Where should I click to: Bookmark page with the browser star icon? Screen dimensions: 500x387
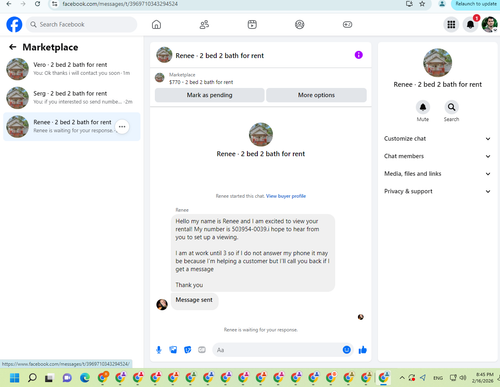[x=422, y=4]
